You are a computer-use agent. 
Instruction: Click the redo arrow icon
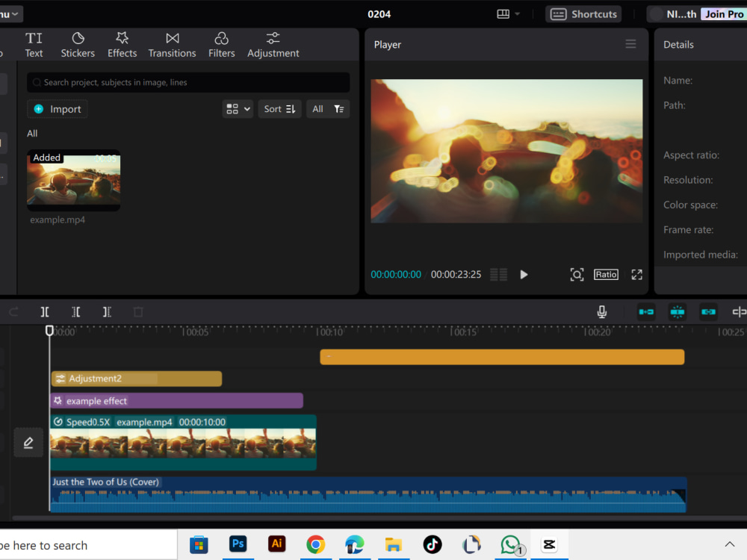13,312
